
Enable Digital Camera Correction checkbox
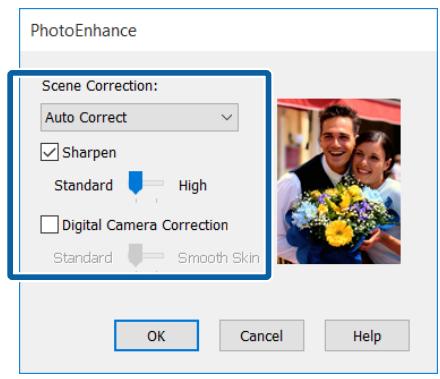tap(49, 224)
